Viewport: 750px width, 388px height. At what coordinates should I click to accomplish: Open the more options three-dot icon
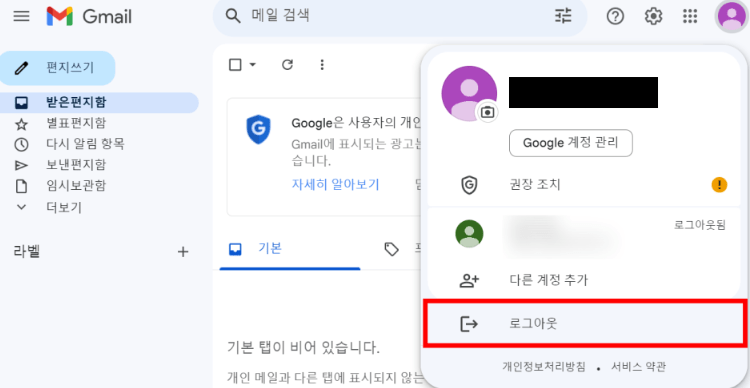(x=322, y=65)
